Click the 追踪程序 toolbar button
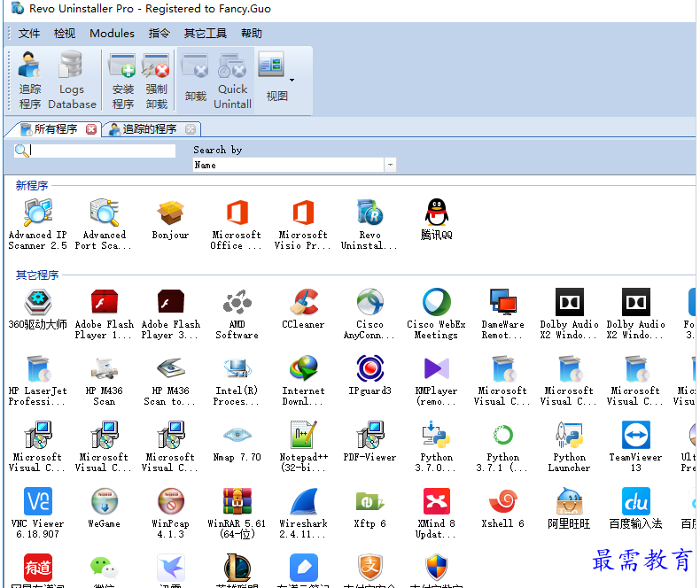Viewport: 700px width, 588px height. (x=29, y=80)
